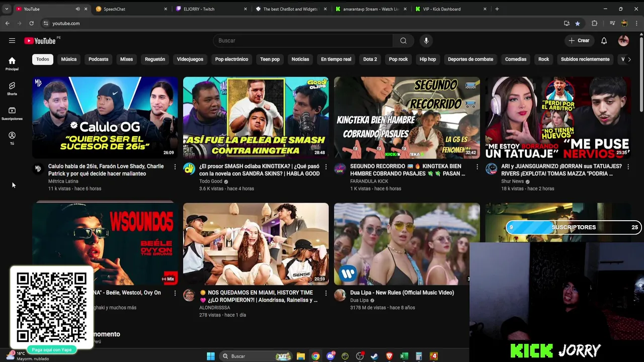Click the Chrome profile avatar
This screenshot has width=644, height=362.
(624, 23)
